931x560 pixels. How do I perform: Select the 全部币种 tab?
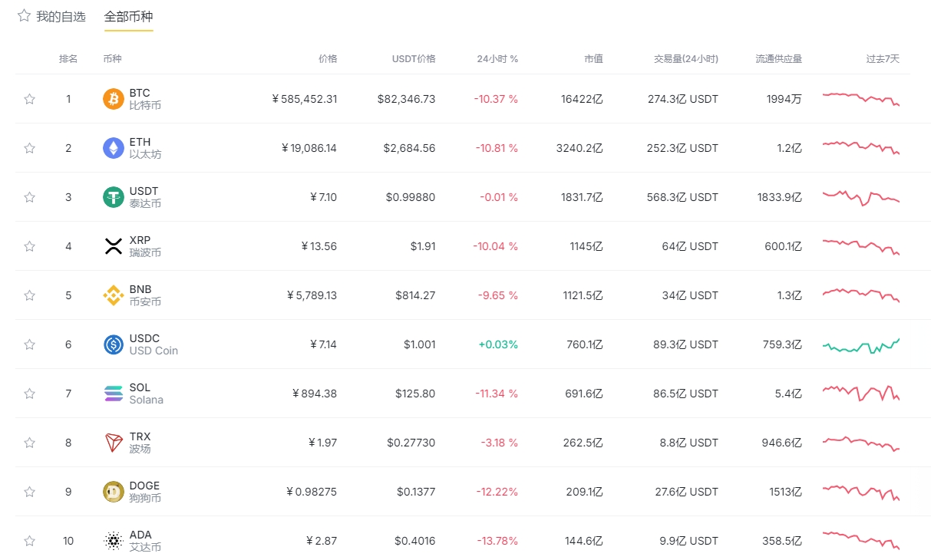click(x=128, y=16)
